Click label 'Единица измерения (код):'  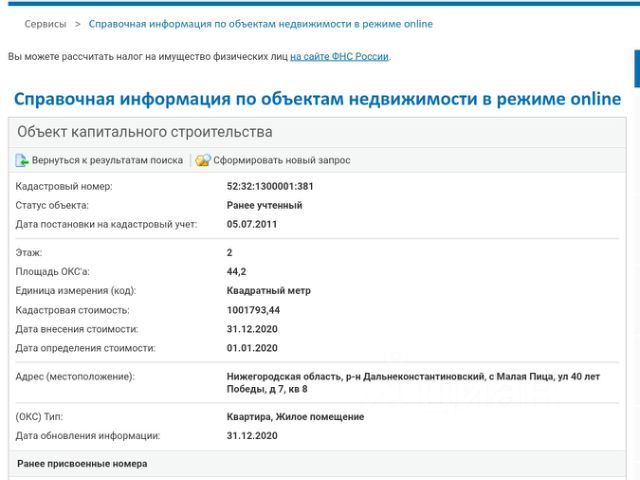tap(76, 291)
